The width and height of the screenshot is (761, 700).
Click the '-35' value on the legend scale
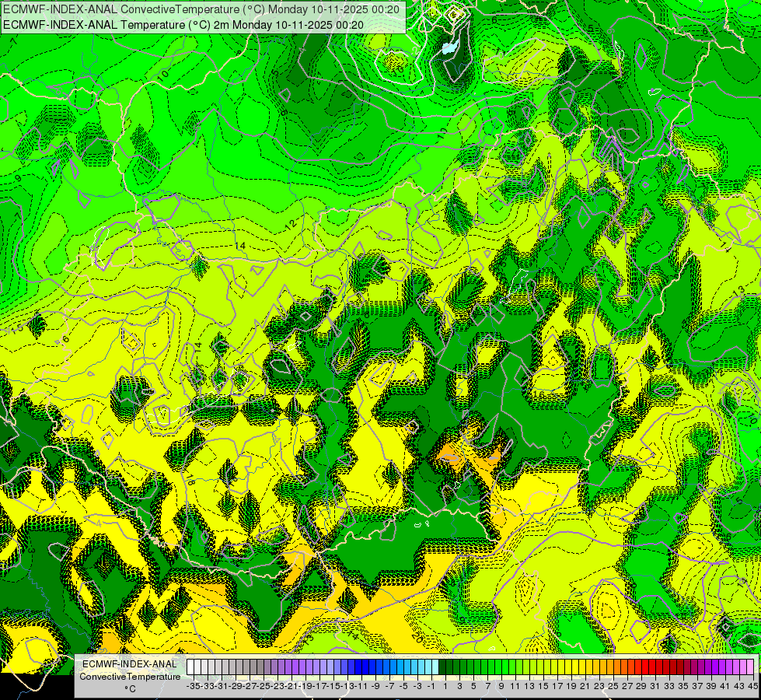pyautogui.click(x=193, y=686)
